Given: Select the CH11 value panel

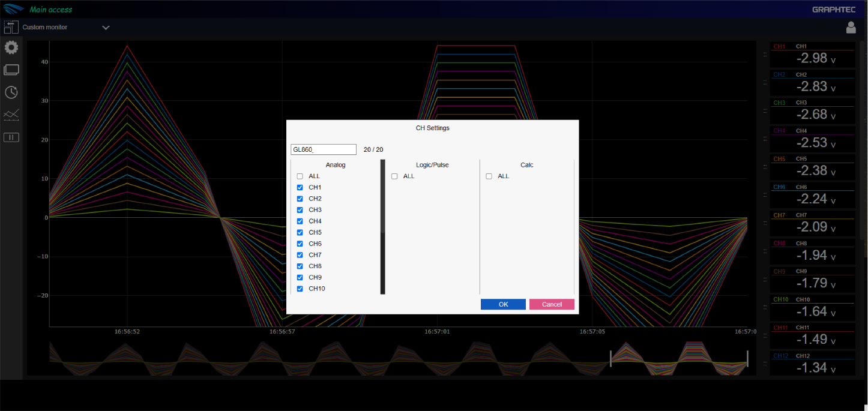Looking at the screenshot, I should [x=813, y=336].
